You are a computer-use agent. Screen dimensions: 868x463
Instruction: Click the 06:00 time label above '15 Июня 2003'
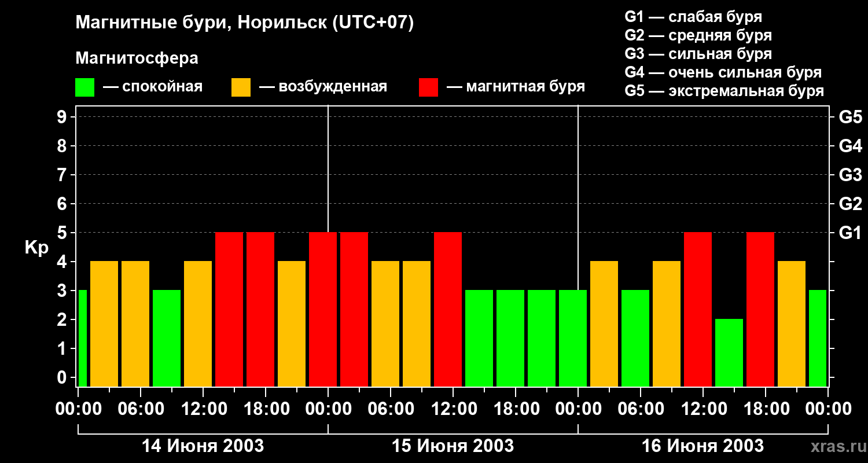tap(391, 409)
